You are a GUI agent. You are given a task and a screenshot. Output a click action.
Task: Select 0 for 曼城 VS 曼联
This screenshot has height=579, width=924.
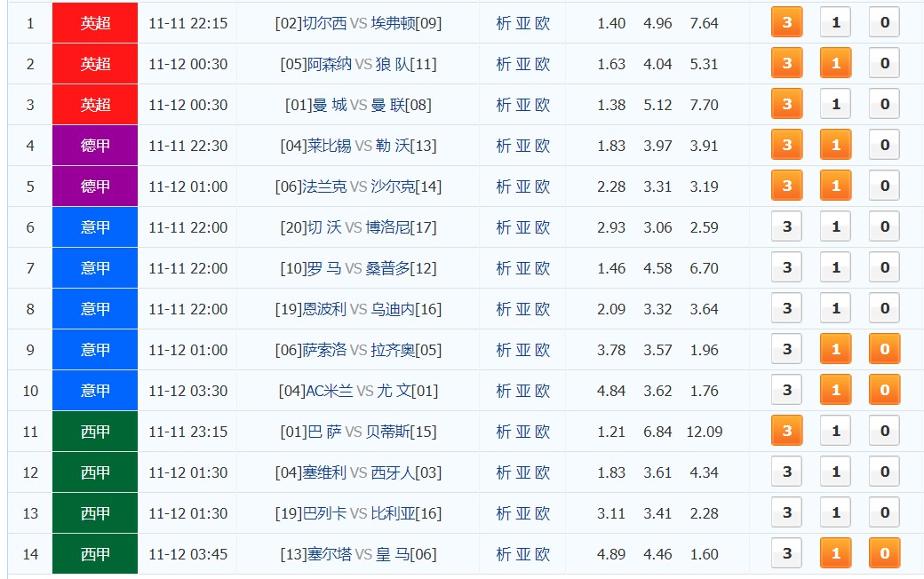(x=885, y=104)
